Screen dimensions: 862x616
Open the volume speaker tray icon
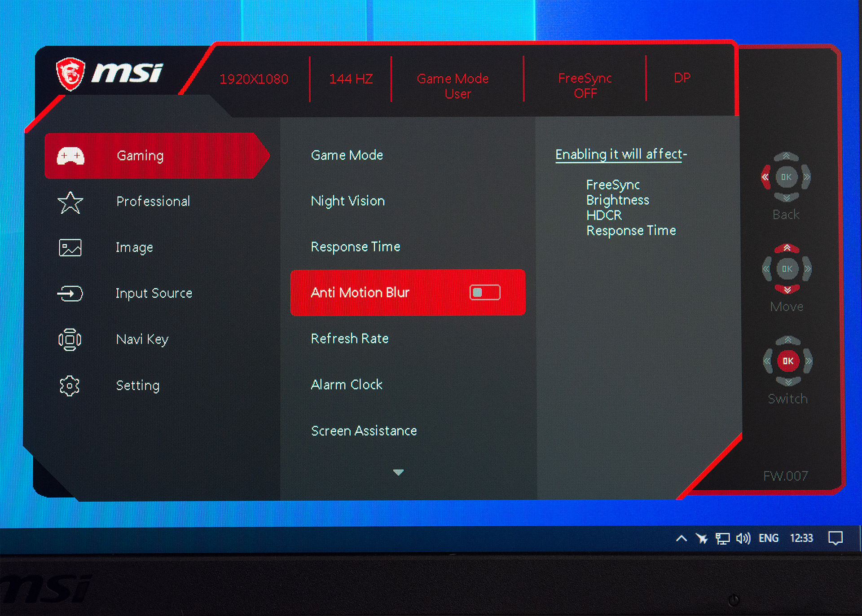click(x=743, y=538)
